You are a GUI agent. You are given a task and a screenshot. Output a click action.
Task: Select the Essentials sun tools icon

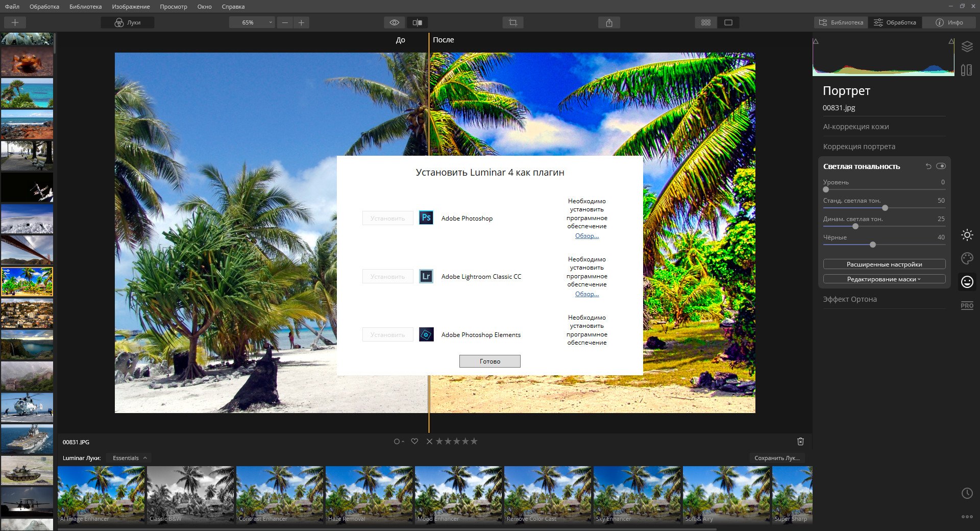click(967, 235)
